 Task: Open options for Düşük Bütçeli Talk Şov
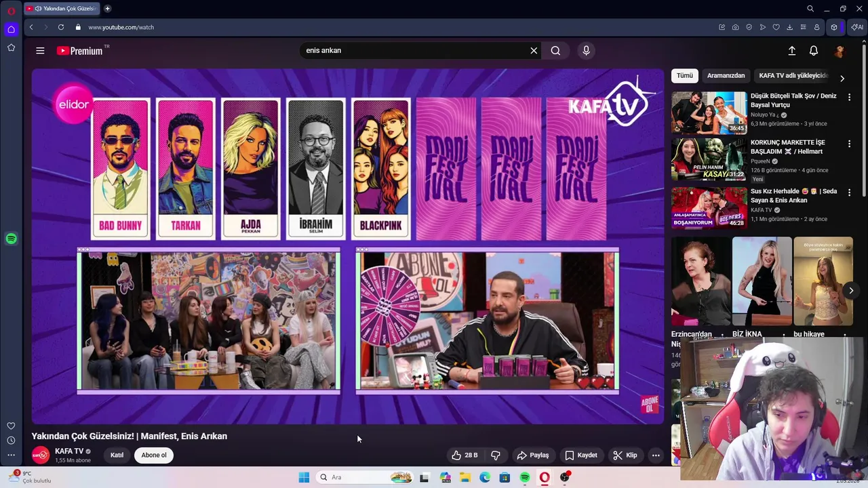coord(849,97)
